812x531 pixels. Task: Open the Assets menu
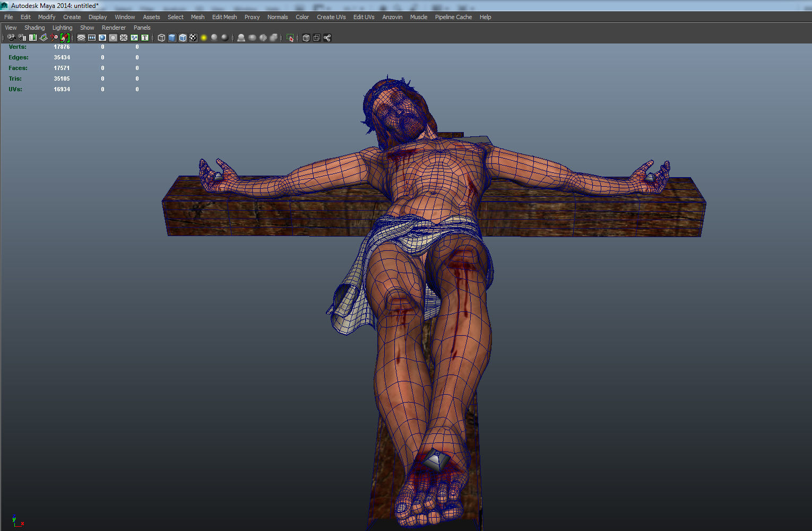pos(151,17)
